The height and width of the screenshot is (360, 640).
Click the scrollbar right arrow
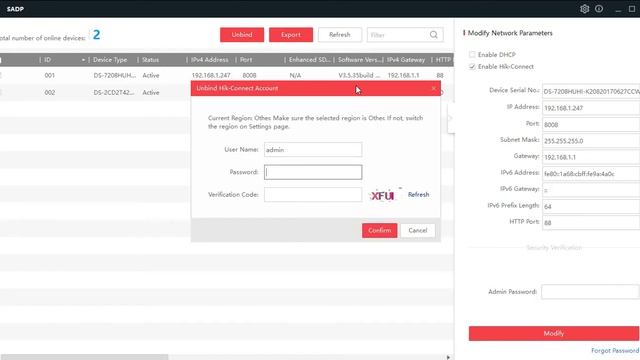click(448, 357)
